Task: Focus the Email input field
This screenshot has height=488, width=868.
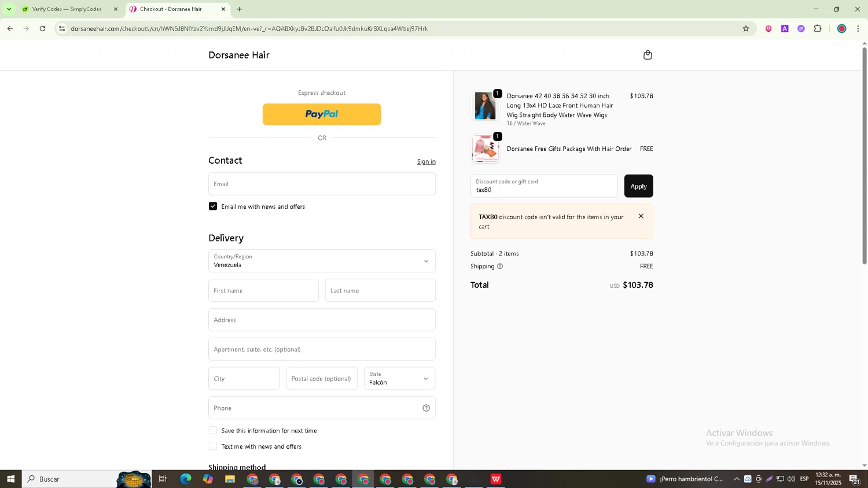Action: 322,184
